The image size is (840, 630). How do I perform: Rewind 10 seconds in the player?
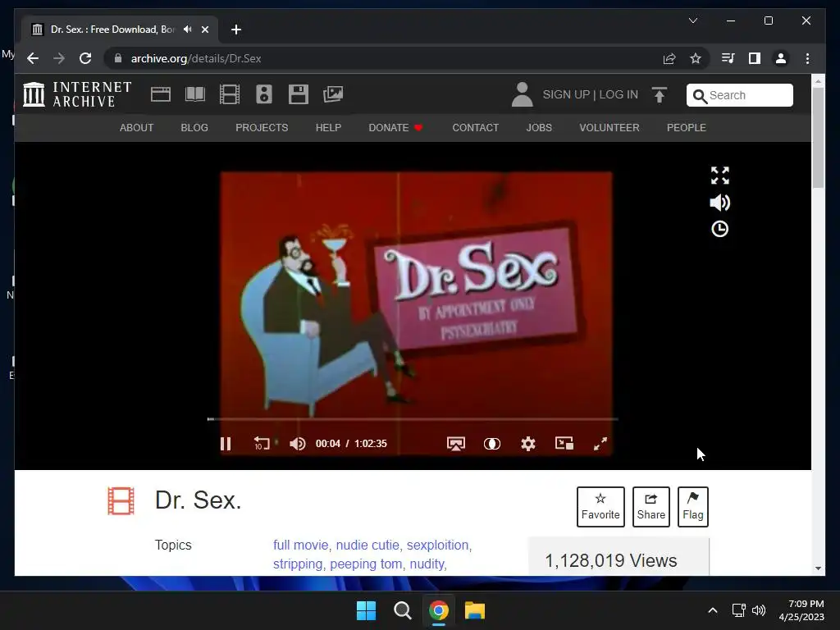tap(262, 444)
